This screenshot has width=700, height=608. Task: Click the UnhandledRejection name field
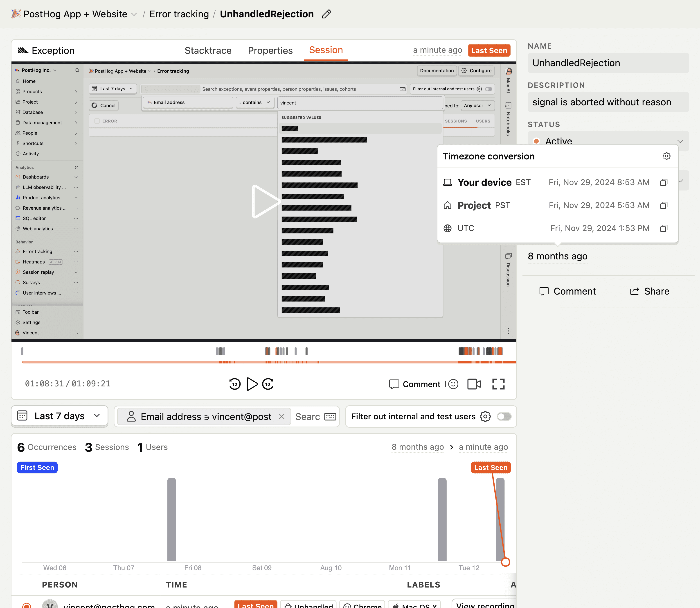[608, 63]
